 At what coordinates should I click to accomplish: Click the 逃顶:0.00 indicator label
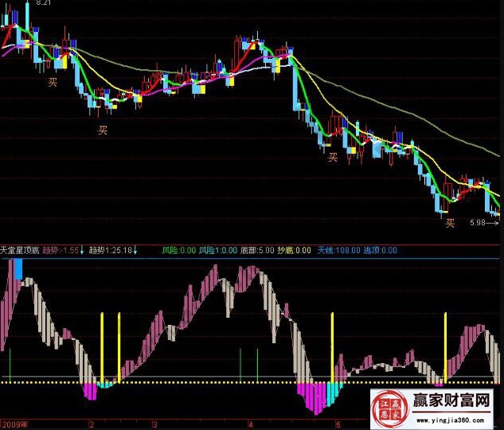coord(379,251)
